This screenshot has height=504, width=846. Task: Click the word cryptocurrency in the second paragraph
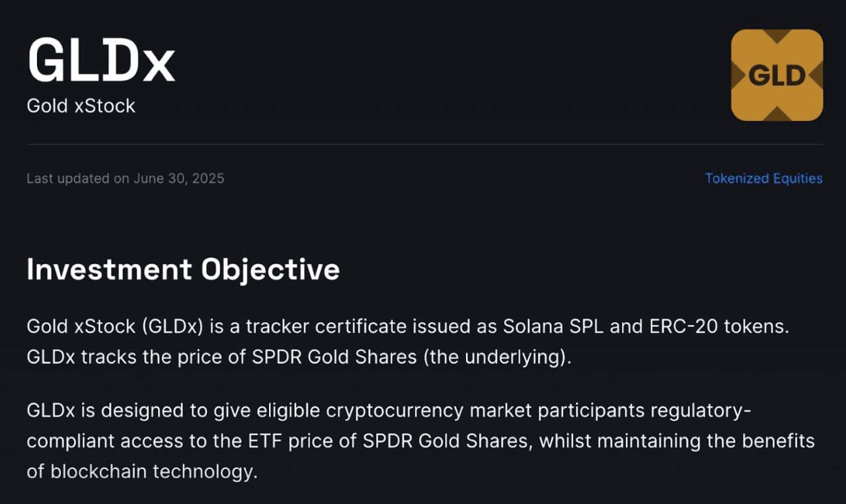395,410
